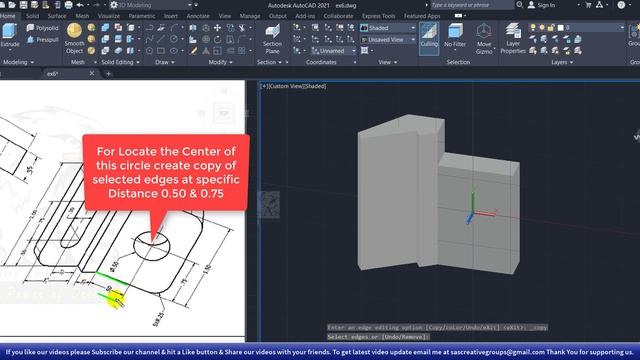Screen dimensions: 640x360
Task: Switch to the Express Tools ribbon tab
Action: click(x=378, y=16)
